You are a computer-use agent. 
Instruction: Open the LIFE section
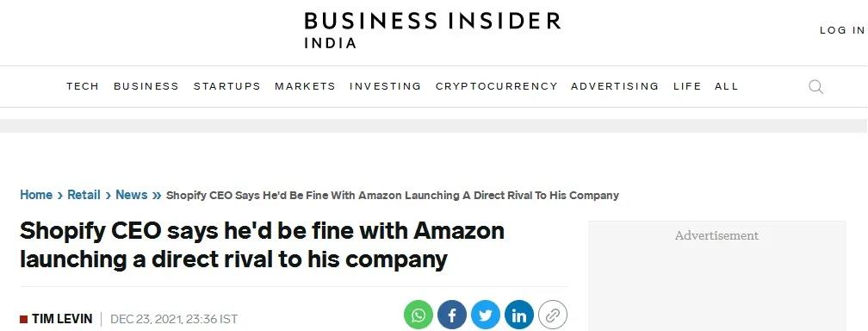tap(687, 86)
